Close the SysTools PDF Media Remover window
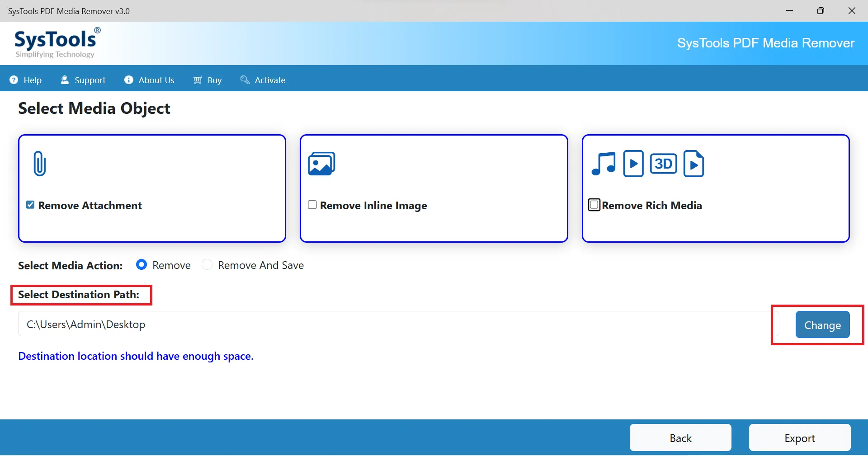Image resolution: width=868 pixels, height=456 pixels. point(852,11)
